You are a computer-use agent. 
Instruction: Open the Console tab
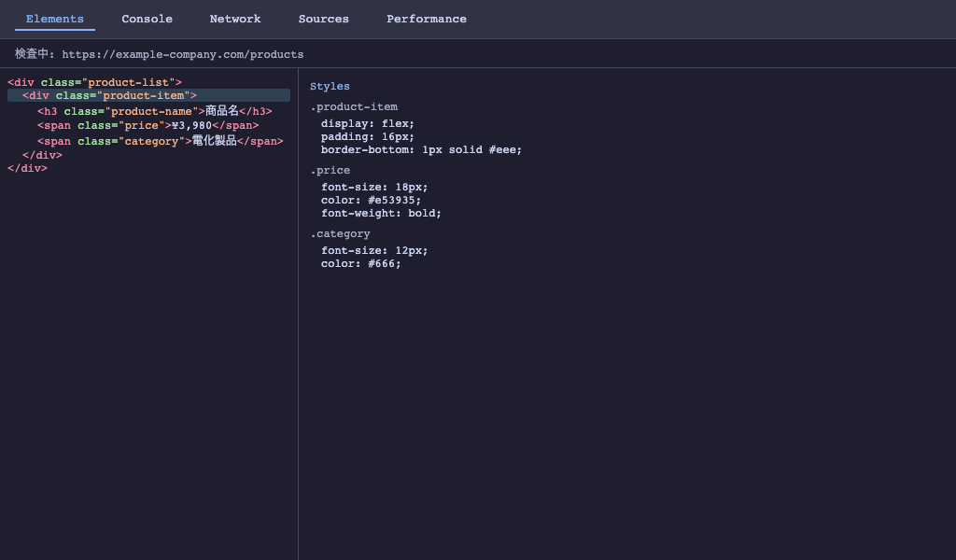pyautogui.click(x=147, y=19)
